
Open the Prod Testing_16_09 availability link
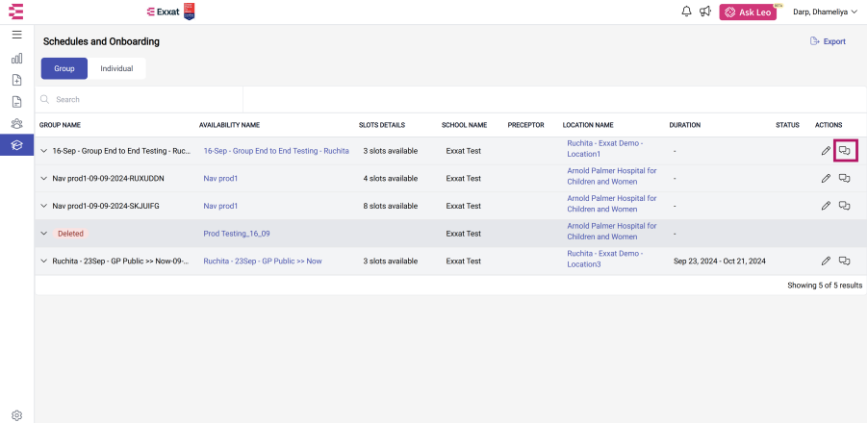[x=237, y=234]
